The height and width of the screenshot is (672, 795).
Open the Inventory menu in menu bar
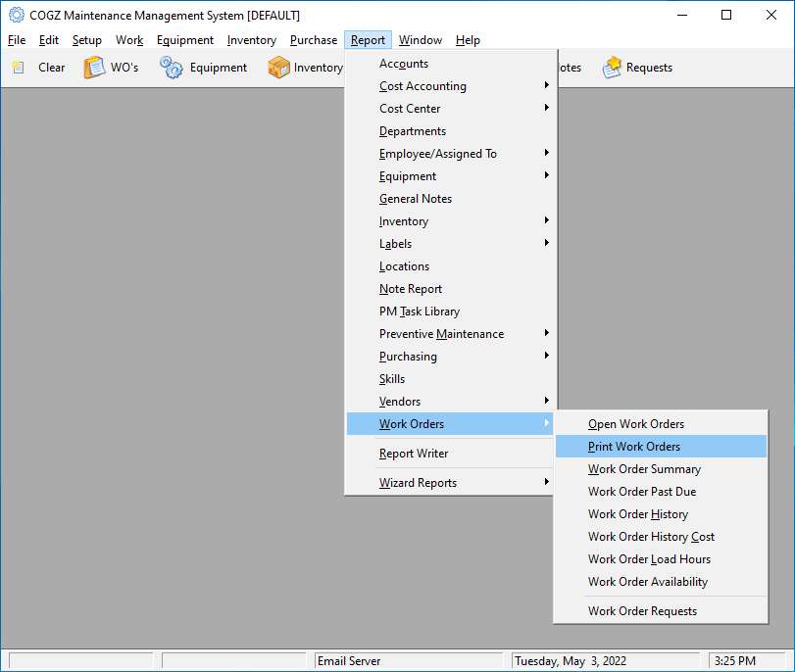pyautogui.click(x=252, y=40)
